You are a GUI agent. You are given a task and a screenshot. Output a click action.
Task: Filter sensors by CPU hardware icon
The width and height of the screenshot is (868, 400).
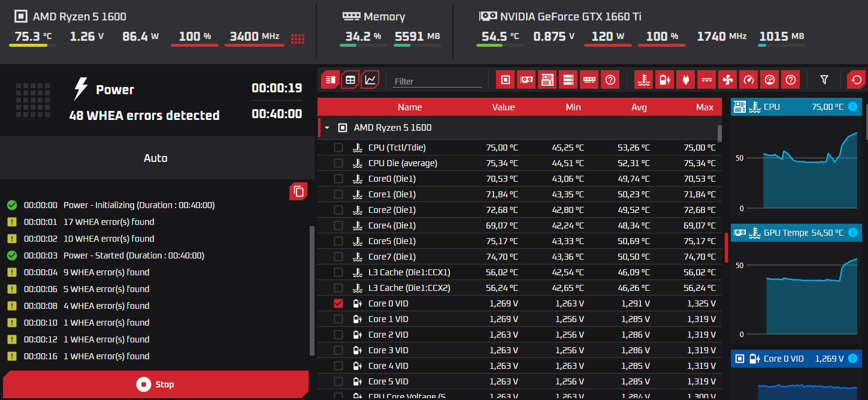coord(506,79)
